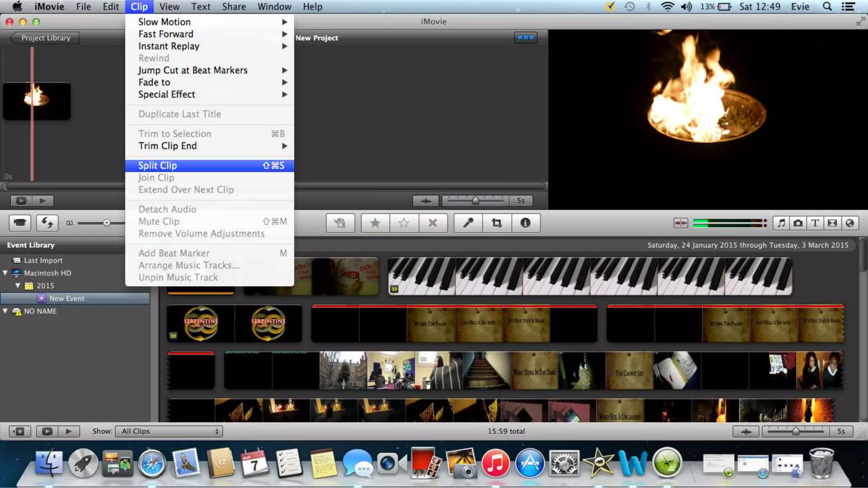Open the Share menu
The height and width of the screenshot is (488, 868).
click(234, 7)
